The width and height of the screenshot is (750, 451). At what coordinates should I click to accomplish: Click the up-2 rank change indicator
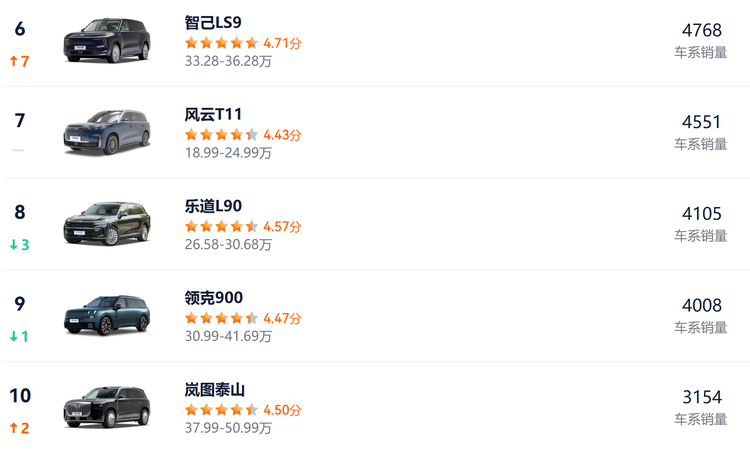[19, 429]
